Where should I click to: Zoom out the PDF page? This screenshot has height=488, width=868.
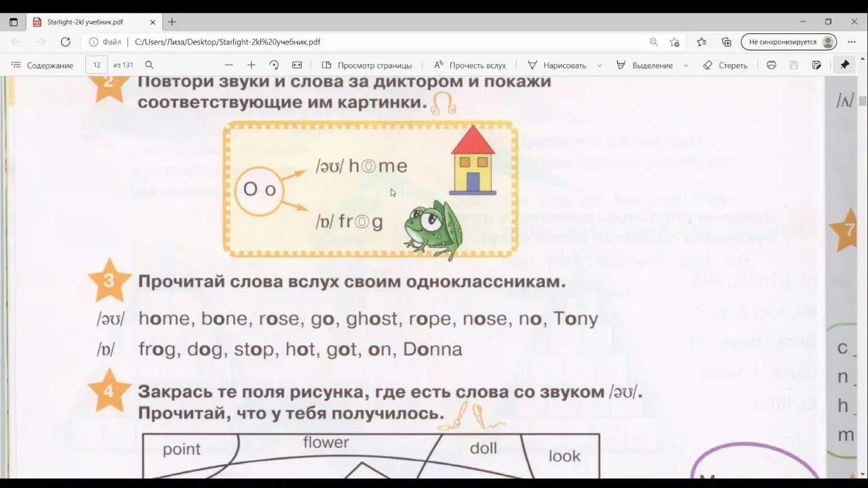pos(229,65)
